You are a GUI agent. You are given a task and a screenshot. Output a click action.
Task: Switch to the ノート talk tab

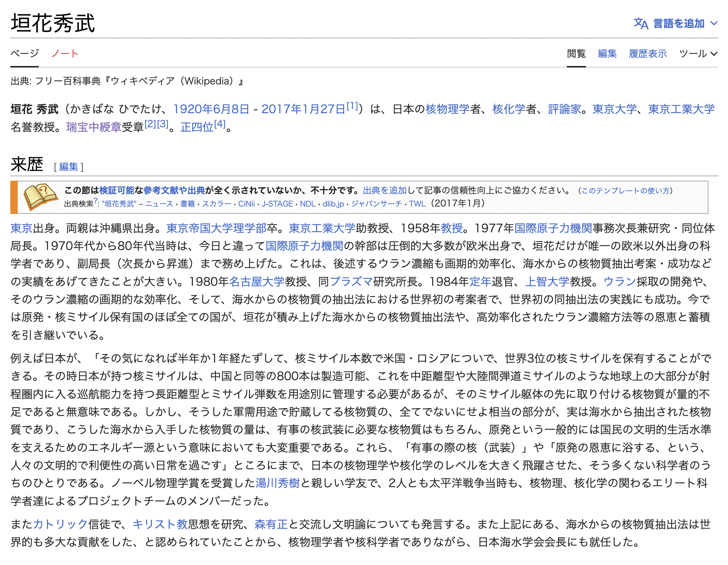tap(65, 54)
